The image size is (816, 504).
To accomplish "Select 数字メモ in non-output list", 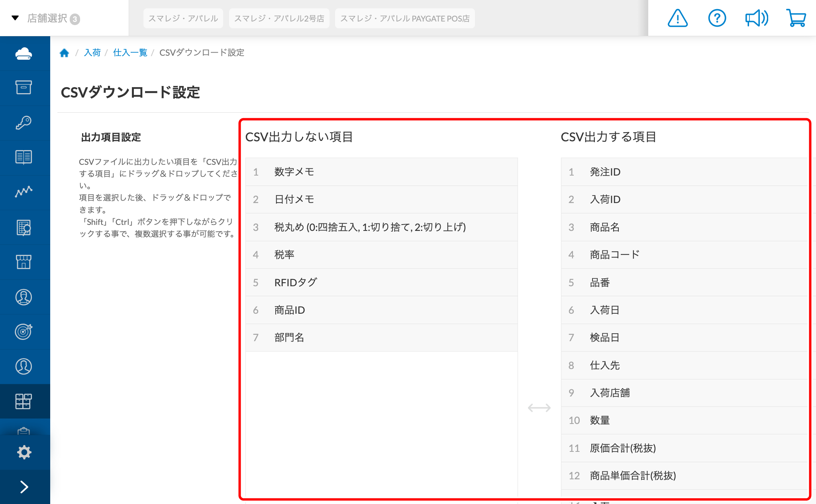I will pos(382,172).
